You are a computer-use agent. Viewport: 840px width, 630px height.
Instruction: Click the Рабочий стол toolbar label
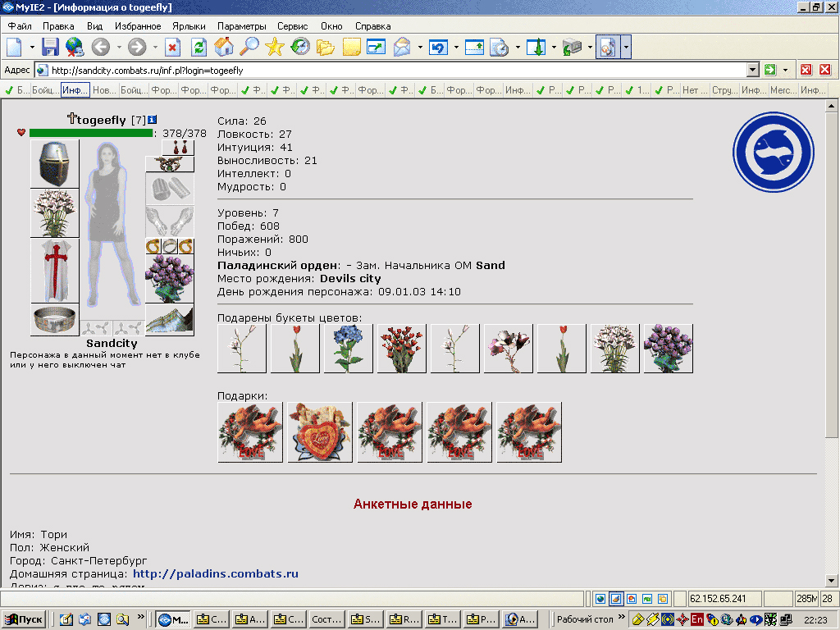(x=584, y=619)
